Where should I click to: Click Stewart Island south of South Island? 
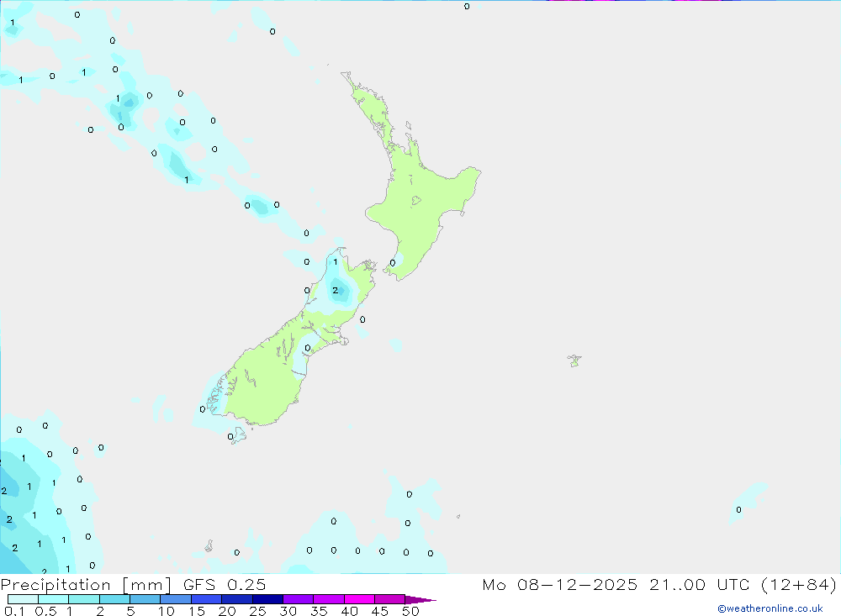click(238, 435)
